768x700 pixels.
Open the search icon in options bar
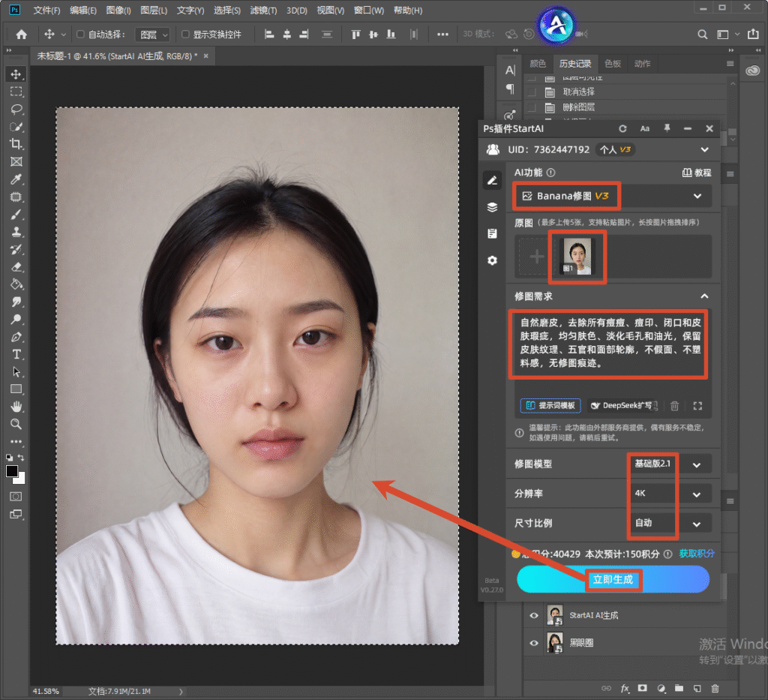pyautogui.click(x=702, y=35)
